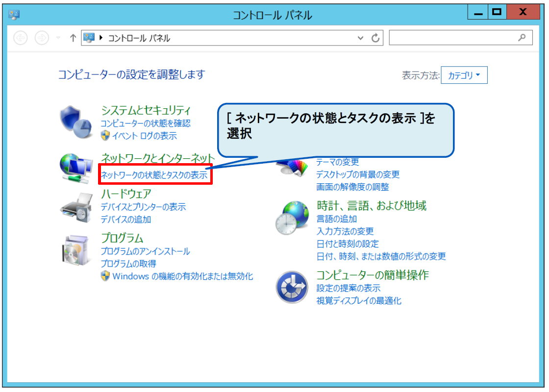Viewport: 549px width, 392px height.
Task: Open プログラムのアンインストール link
Action: [x=145, y=251]
